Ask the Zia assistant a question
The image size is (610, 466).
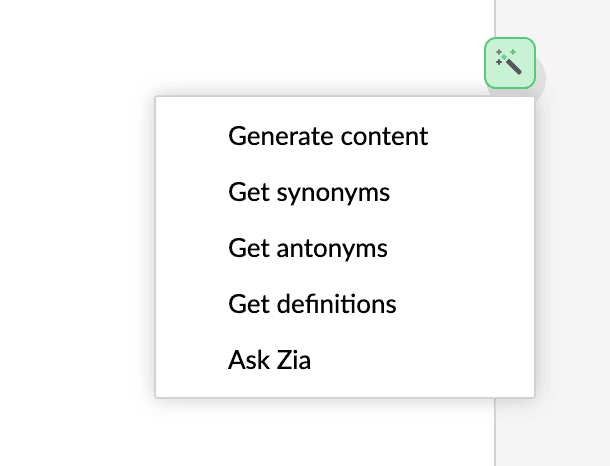pyautogui.click(x=269, y=359)
